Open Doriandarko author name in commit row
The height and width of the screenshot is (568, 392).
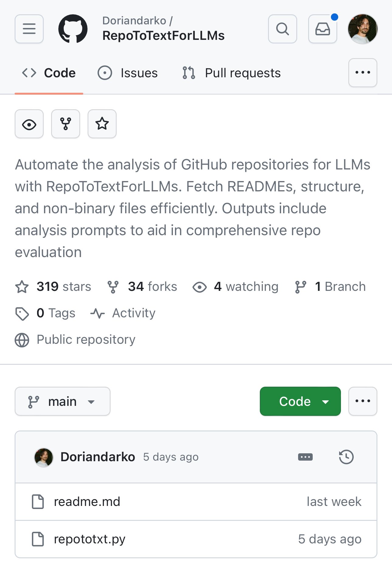[98, 457]
